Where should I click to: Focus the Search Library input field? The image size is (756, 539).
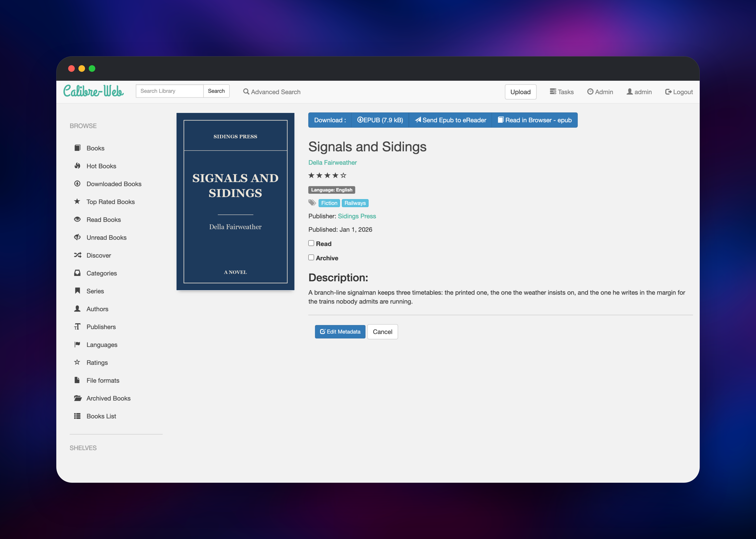170,91
